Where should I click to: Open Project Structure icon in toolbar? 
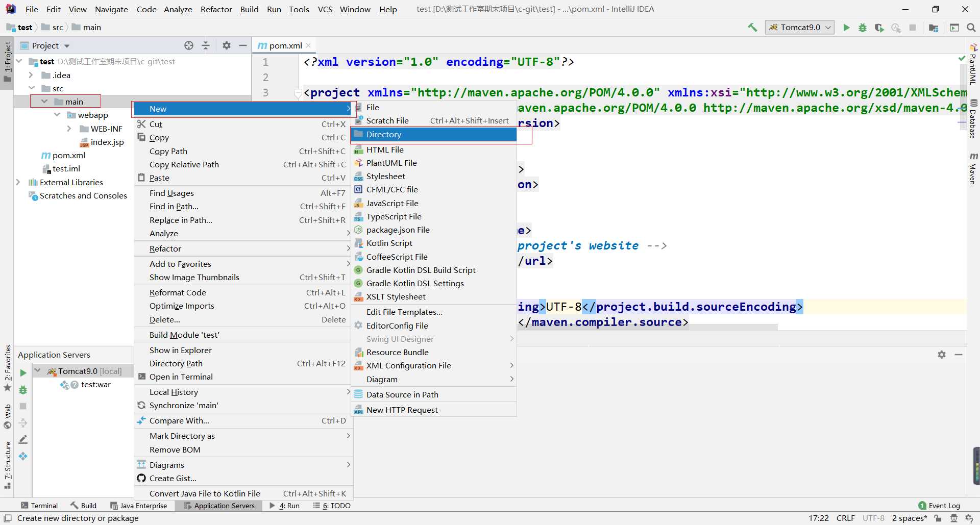point(934,28)
